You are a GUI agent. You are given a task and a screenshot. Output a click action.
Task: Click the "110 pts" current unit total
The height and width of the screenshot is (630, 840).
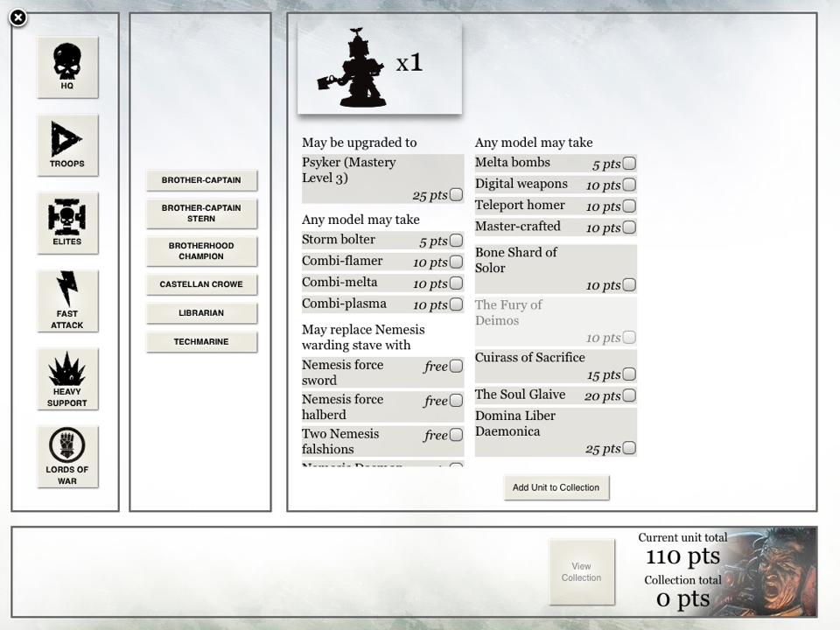(x=683, y=556)
